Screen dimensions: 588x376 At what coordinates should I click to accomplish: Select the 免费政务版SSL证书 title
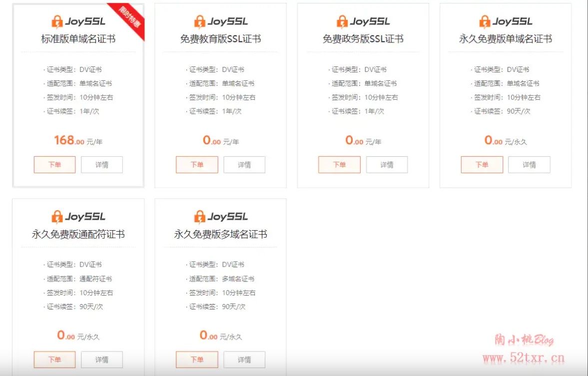pos(363,39)
